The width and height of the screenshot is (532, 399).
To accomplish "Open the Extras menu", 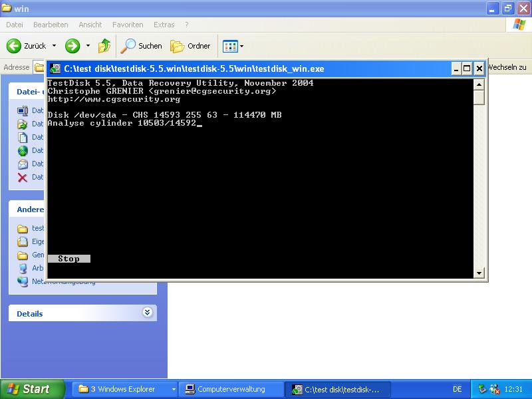I will (x=164, y=25).
